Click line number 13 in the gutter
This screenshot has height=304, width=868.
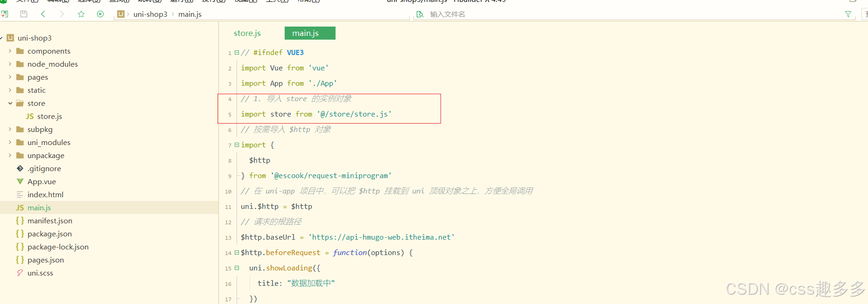coord(228,237)
